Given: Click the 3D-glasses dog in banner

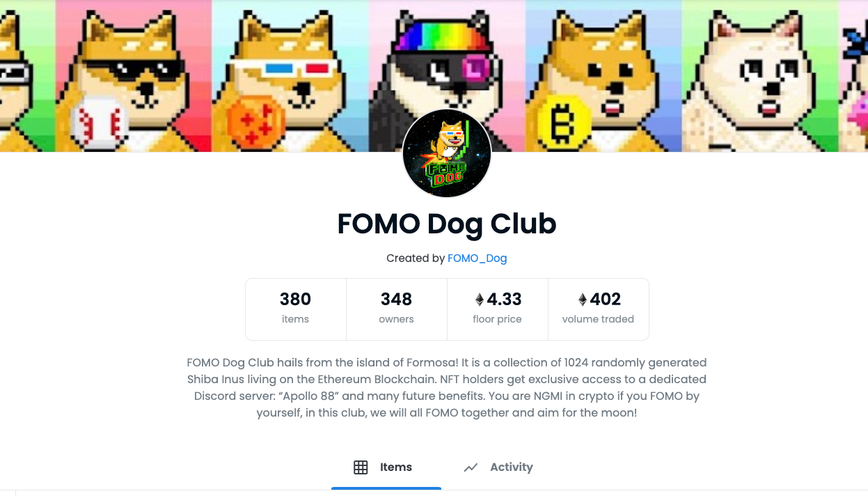Looking at the screenshot, I should (290, 76).
